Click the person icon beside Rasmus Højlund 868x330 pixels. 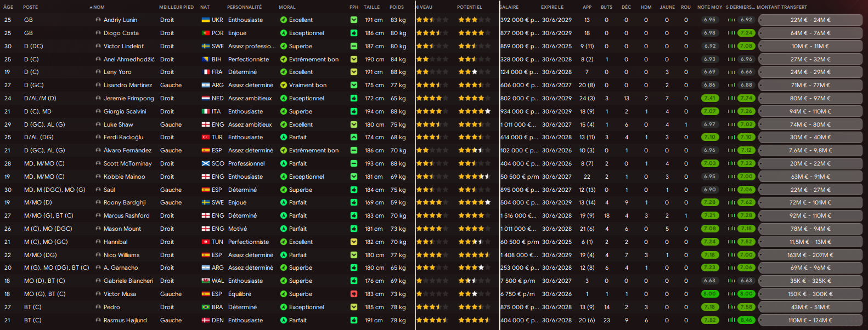98,320
